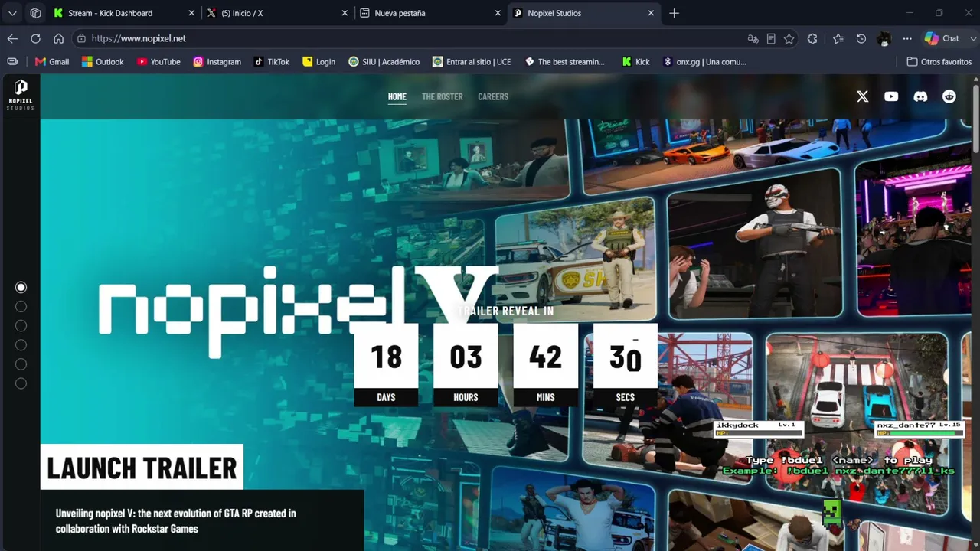Open the TikTok bookmark

click(x=272, y=62)
